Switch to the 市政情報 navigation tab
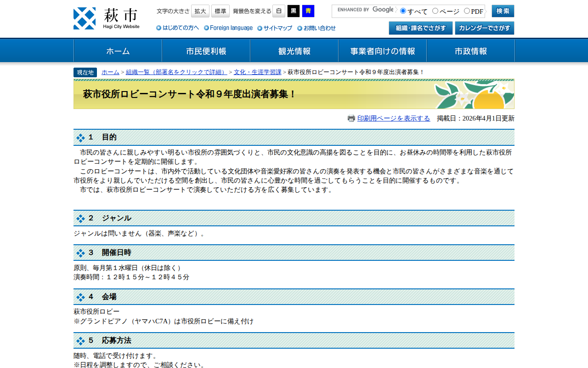 (x=470, y=51)
